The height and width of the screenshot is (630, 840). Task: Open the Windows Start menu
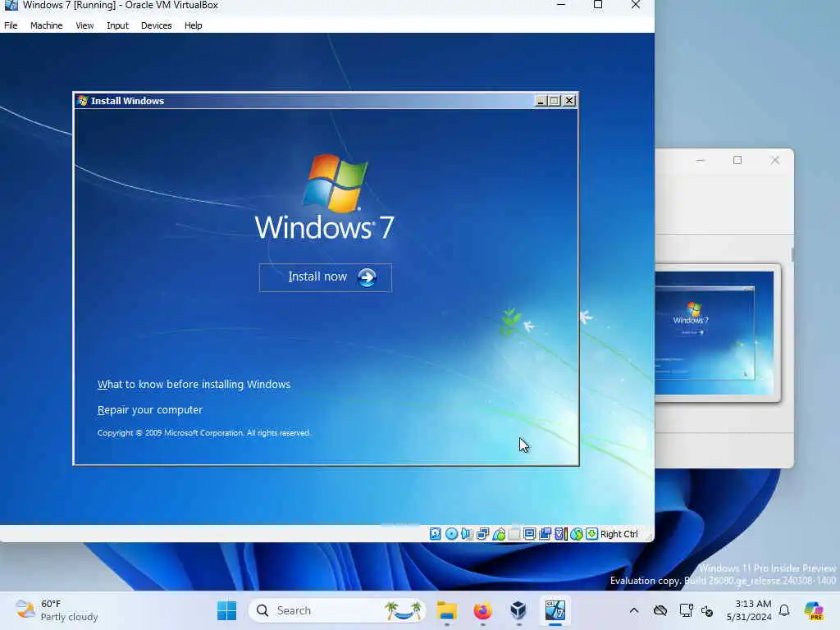tap(226, 610)
